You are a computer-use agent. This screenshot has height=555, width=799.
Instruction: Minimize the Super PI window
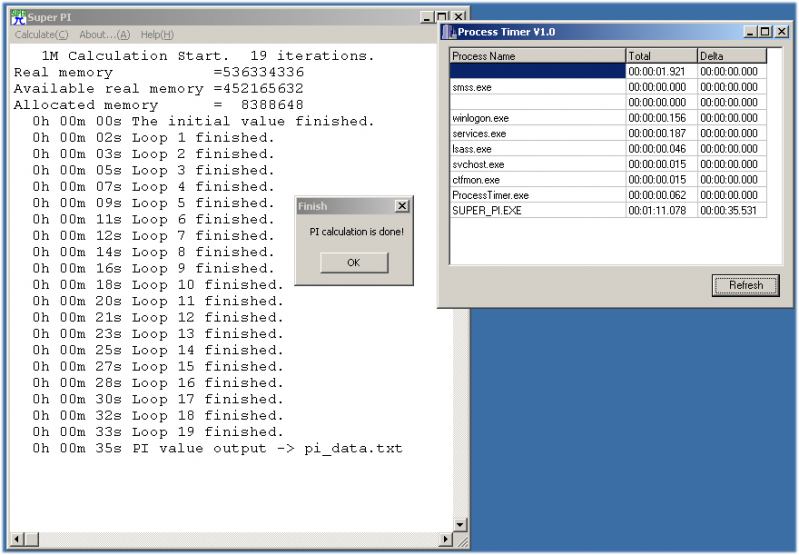pyautogui.click(x=427, y=17)
